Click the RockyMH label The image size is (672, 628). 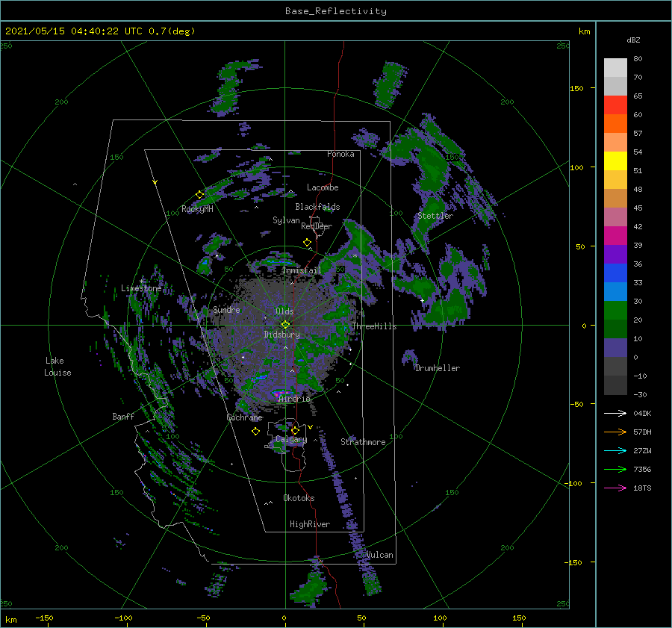[197, 209]
